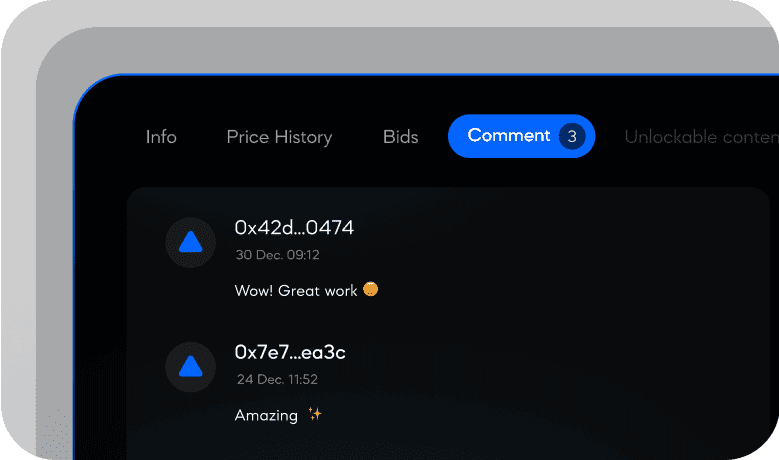Click the 30 Dec. 09:12 timestamp

tap(277, 255)
